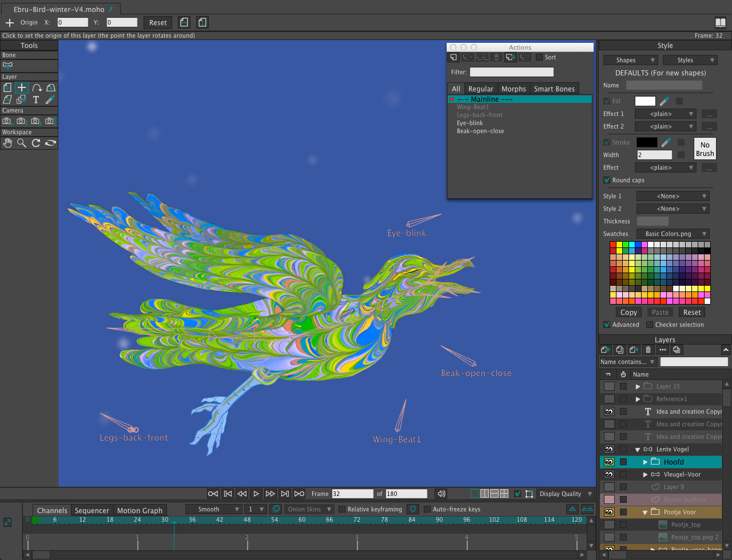This screenshot has height=560, width=732.
Task: Click the white Fill color swatch
Action: click(x=645, y=101)
